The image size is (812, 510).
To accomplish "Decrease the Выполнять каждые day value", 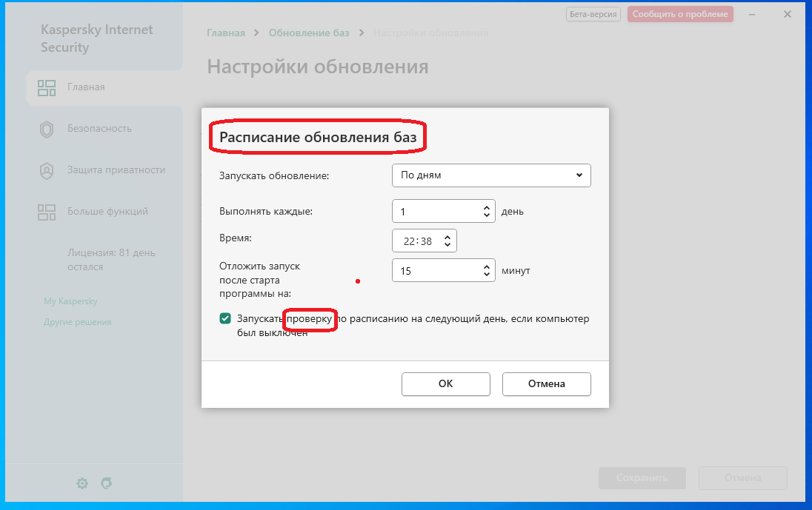I will click(x=486, y=215).
